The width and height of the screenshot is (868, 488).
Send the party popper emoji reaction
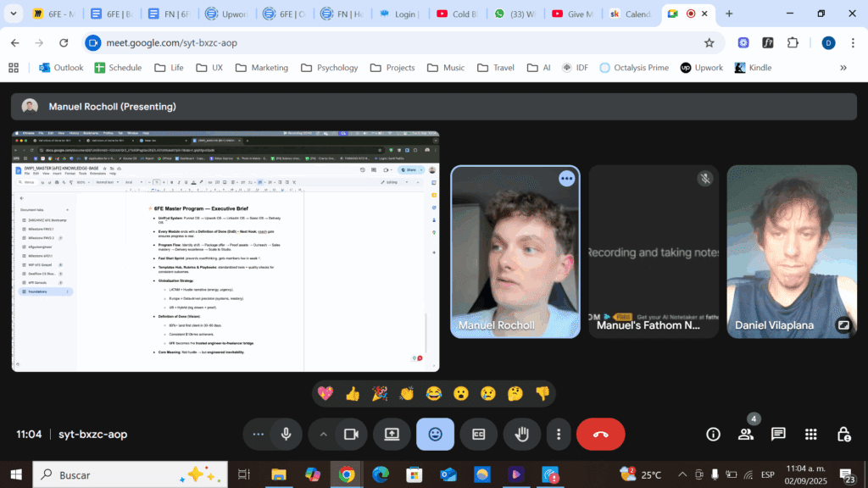(380, 393)
